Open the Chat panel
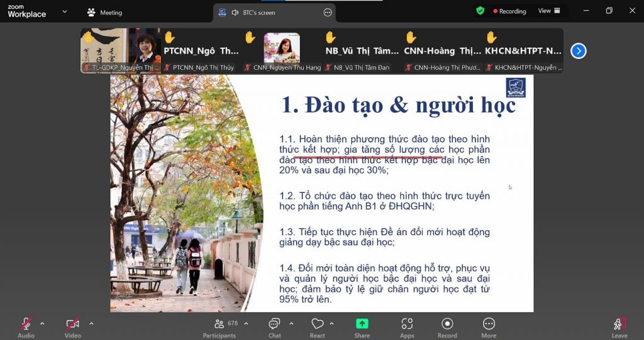 pos(274,326)
